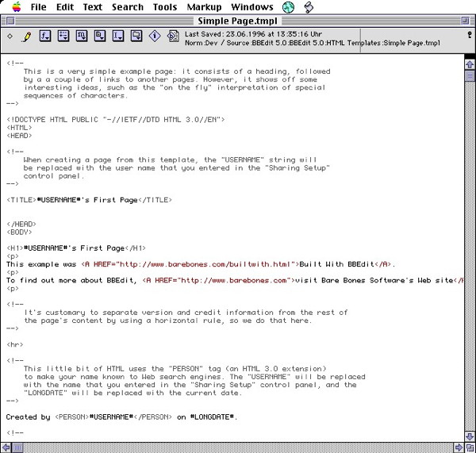Image resolution: width=476 pixels, height=453 pixels.
Task: Click the vertical scrollbar up arrow
Action: click(x=470, y=64)
